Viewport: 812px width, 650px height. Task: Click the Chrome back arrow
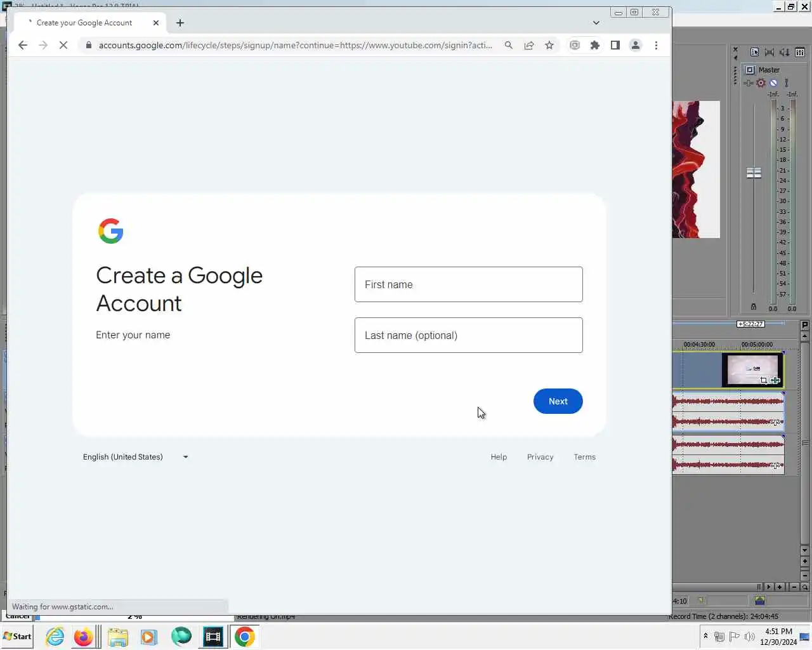coord(23,45)
